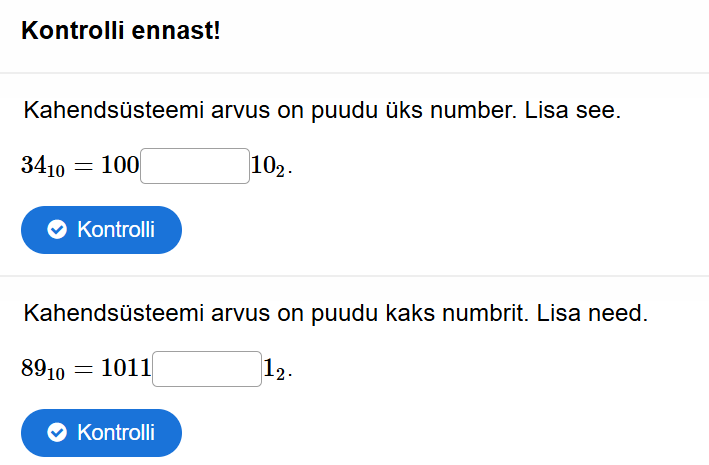Click the checkmark icon in the second Kontrolli button
This screenshot has width=709, height=465.
[57, 433]
